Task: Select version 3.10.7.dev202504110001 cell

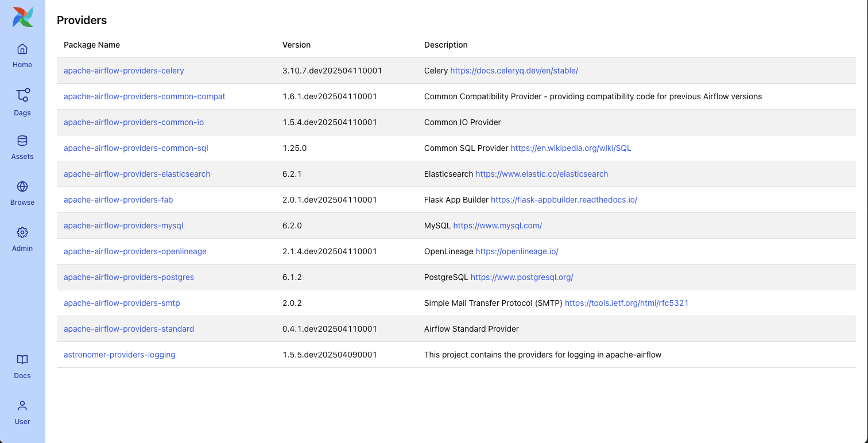Action: pos(332,71)
